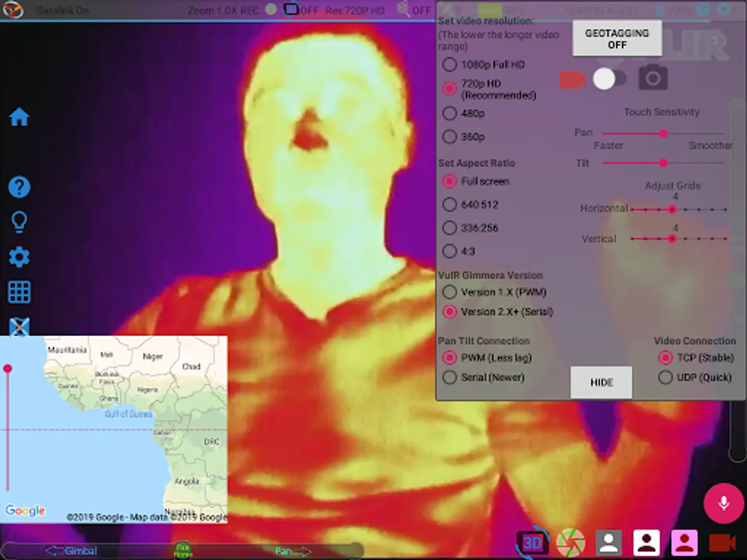Tap the Pan Home green circle
The height and width of the screenshot is (560, 747).
pos(183,550)
